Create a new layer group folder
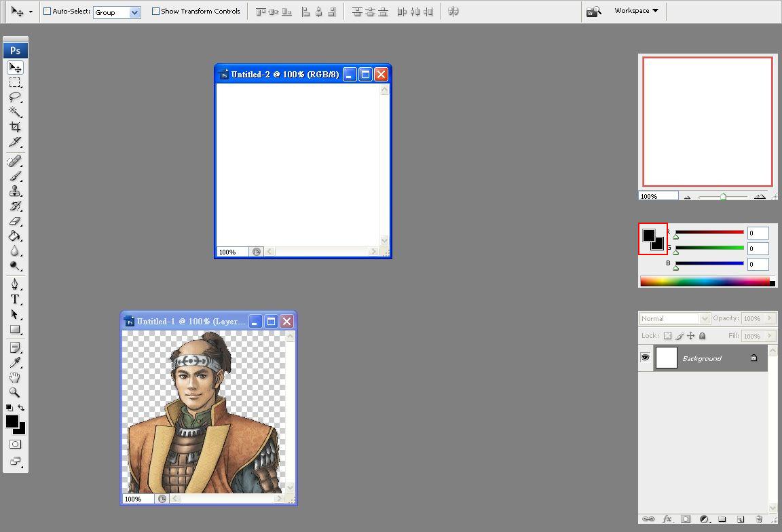Viewport: 782px width, 532px height. [x=722, y=519]
